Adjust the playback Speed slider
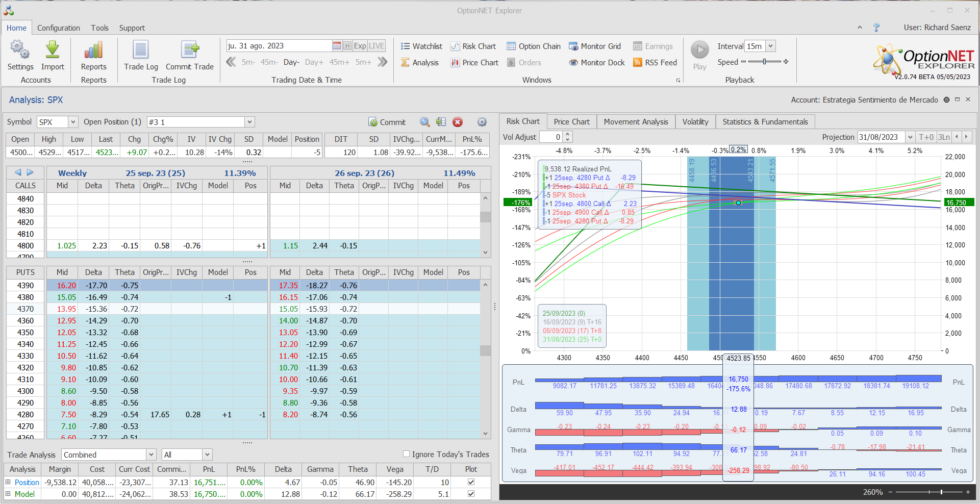 764,62
